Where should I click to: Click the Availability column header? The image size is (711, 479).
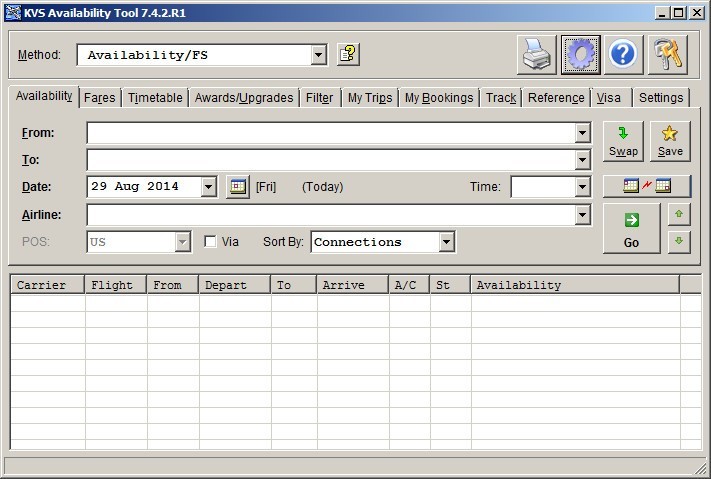coord(575,285)
